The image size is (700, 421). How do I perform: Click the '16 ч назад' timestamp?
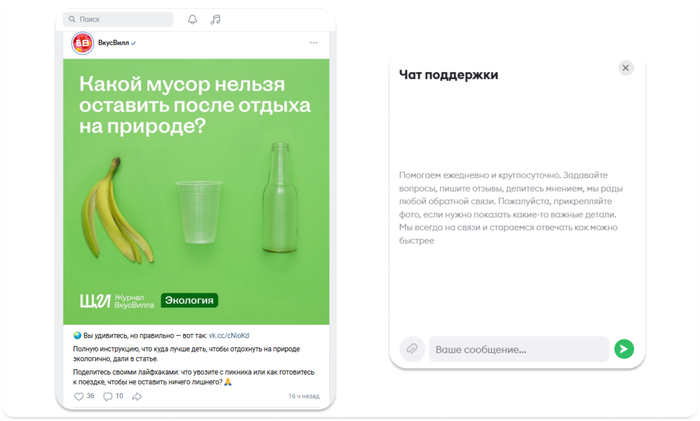pos(304,396)
